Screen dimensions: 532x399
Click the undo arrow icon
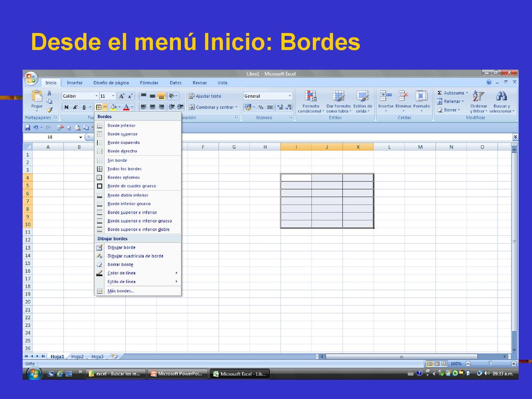coord(36,128)
